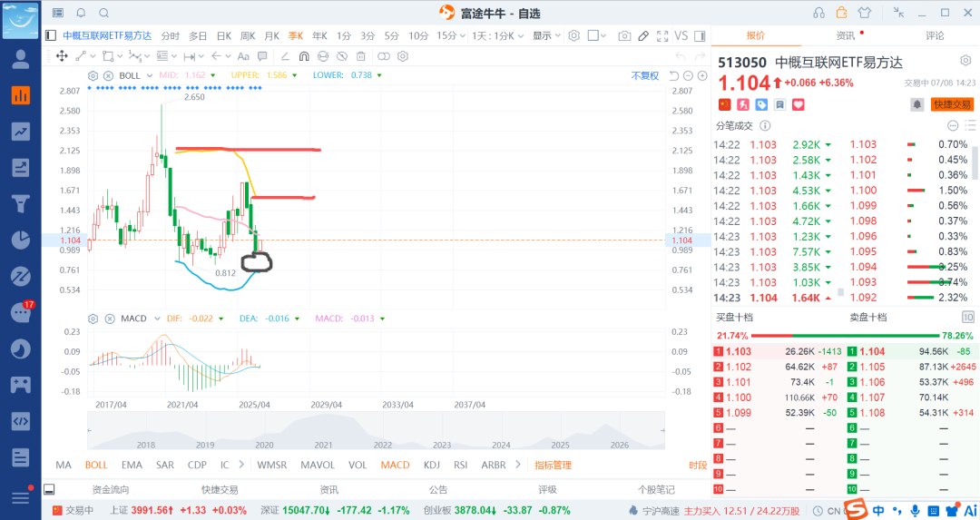Open the MID 1.162 line dropdown arrow
Viewport: 980px width, 520px height.
click(212, 75)
